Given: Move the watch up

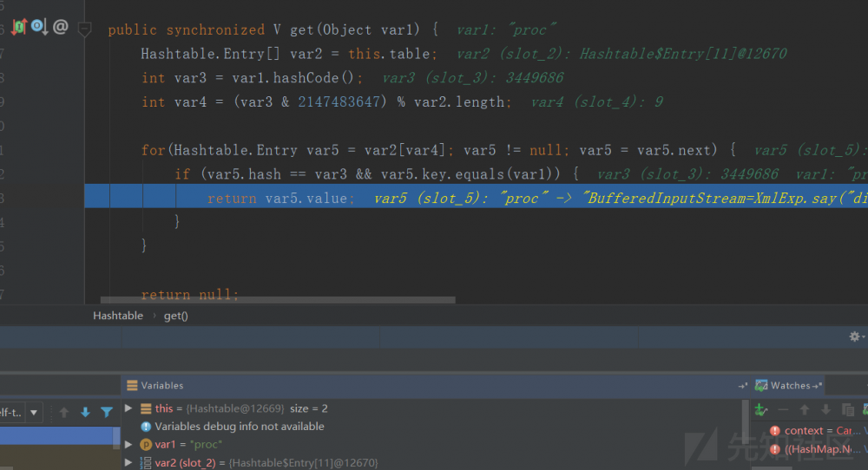Looking at the screenshot, I should 805,409.
